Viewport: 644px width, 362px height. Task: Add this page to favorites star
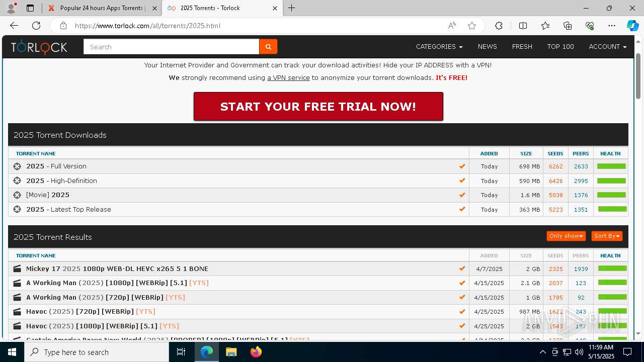[472, 26]
